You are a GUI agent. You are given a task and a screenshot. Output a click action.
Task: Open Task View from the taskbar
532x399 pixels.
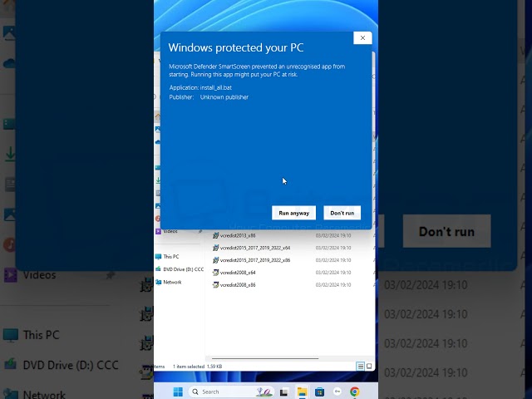click(284, 392)
